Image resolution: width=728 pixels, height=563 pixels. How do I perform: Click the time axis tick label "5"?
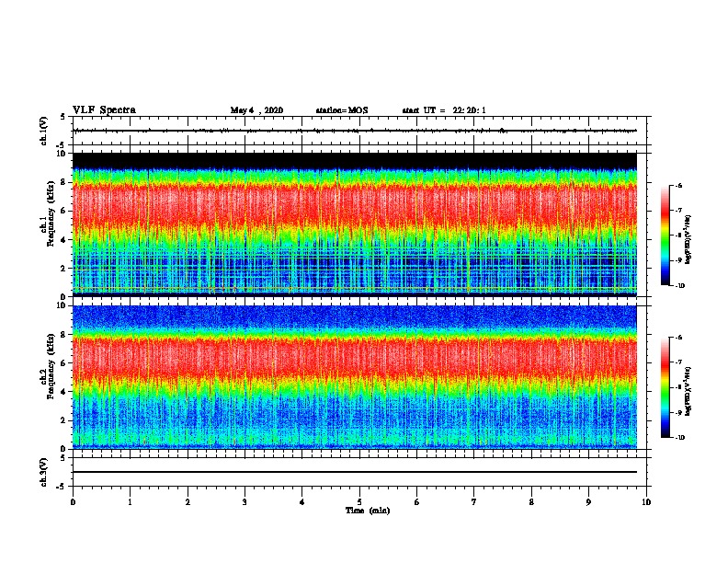tap(359, 502)
